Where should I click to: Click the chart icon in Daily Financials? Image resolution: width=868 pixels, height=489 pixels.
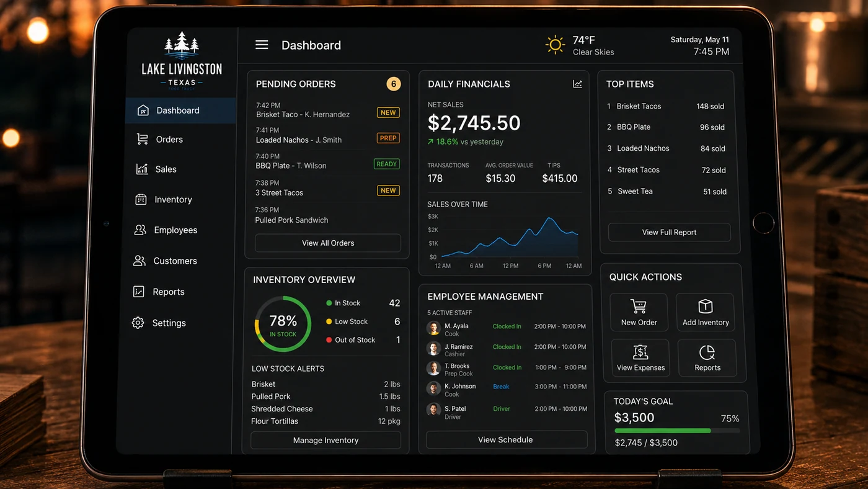577,84
